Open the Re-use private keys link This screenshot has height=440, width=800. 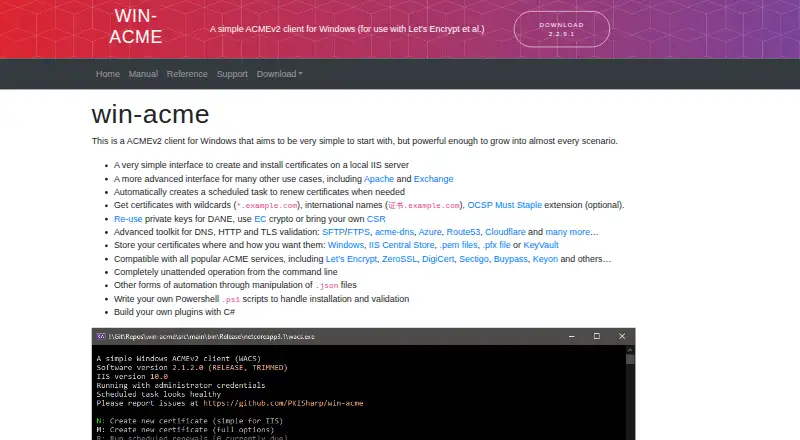128,218
